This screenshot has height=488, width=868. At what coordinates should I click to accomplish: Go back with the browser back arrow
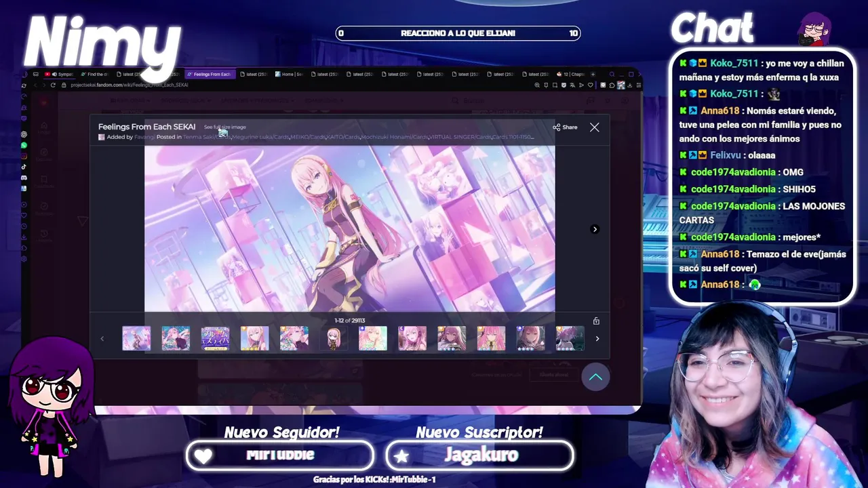coord(35,85)
